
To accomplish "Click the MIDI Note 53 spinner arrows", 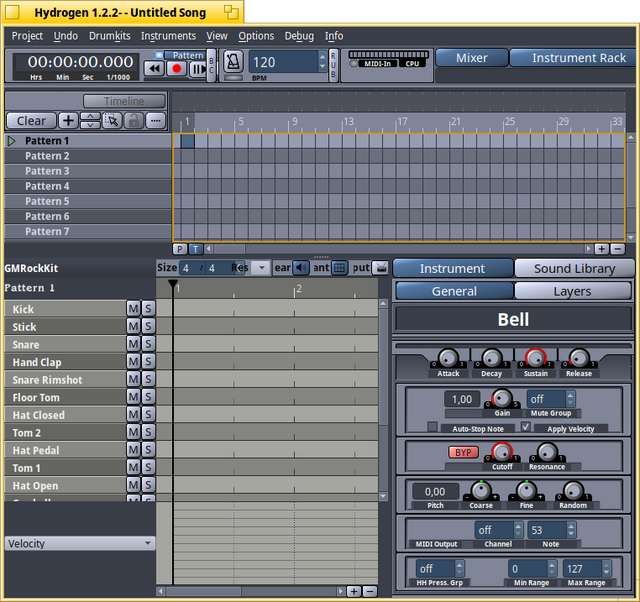I will pos(571,530).
